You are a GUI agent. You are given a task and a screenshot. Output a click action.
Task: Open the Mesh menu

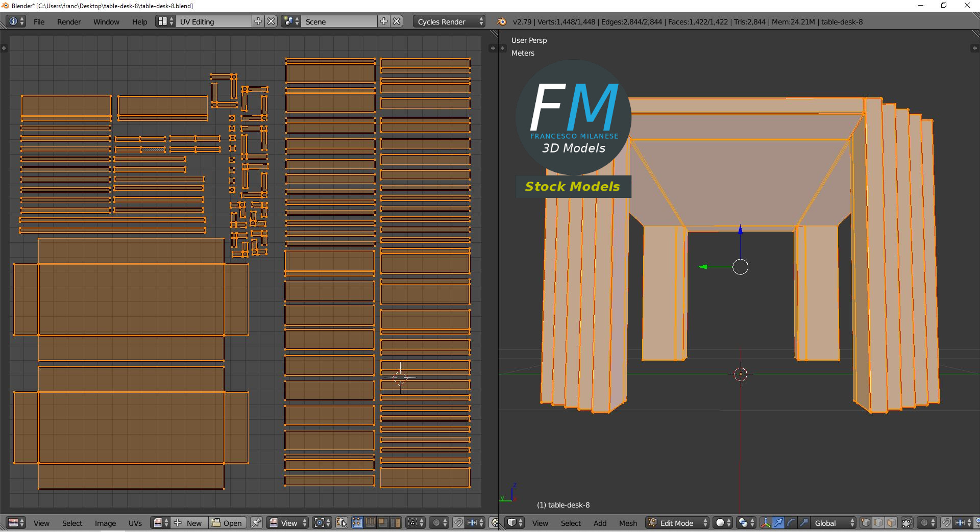coord(628,523)
